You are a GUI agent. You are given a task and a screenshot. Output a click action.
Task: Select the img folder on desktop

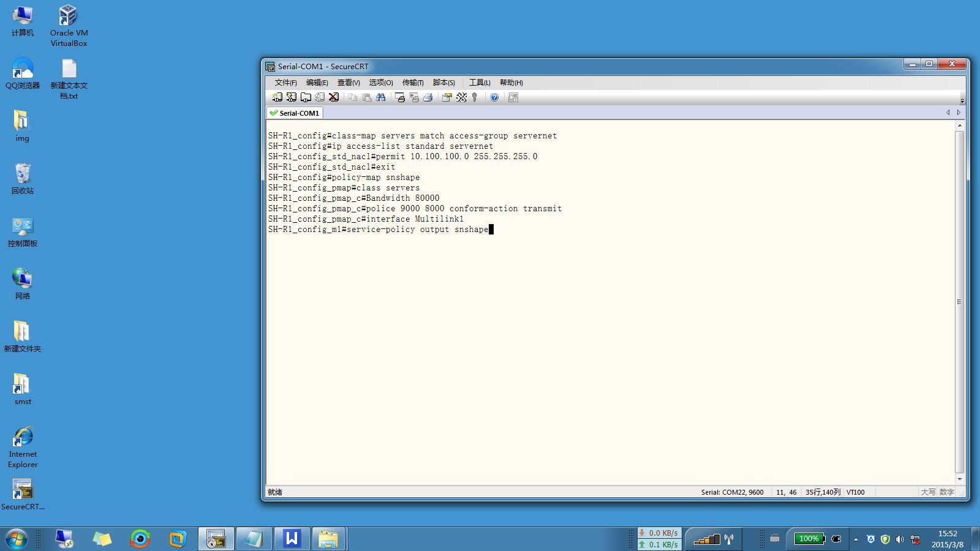click(x=22, y=126)
